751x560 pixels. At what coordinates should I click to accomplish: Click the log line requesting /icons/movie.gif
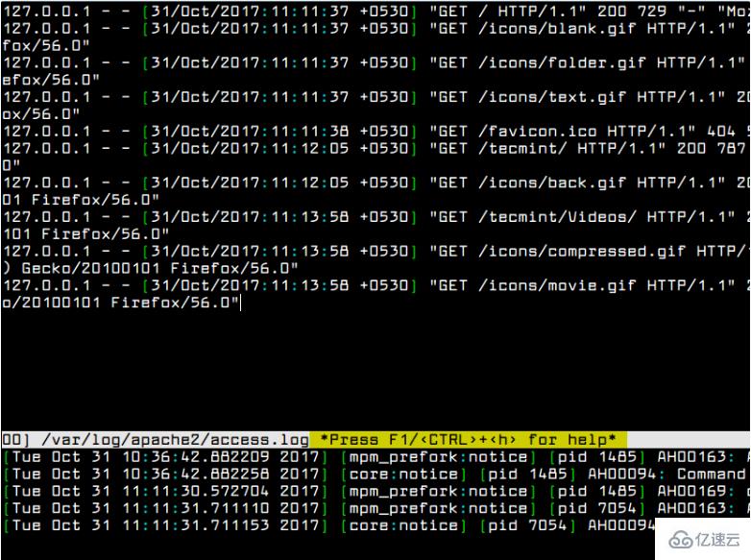coord(375,285)
